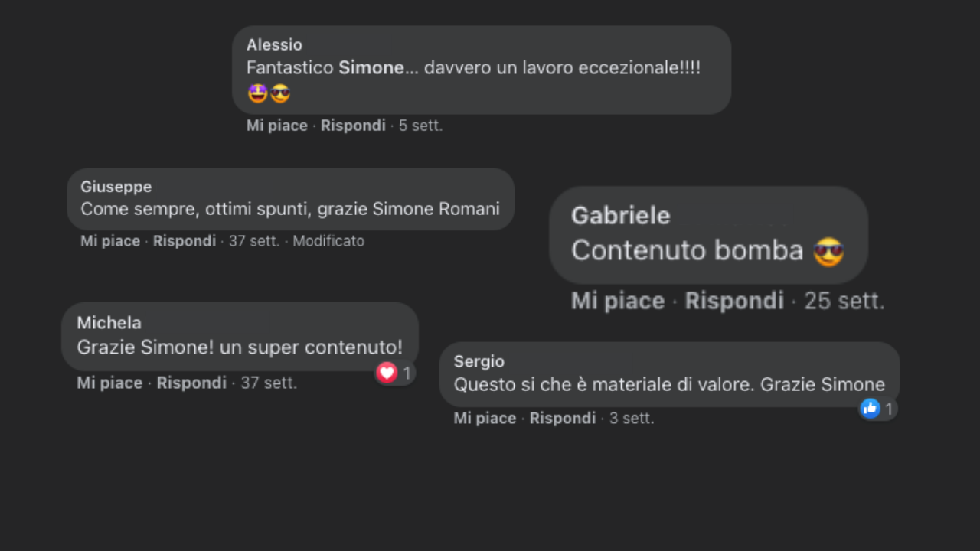
Task: Reply to Alessio's comment via Rispondi
Action: click(353, 126)
